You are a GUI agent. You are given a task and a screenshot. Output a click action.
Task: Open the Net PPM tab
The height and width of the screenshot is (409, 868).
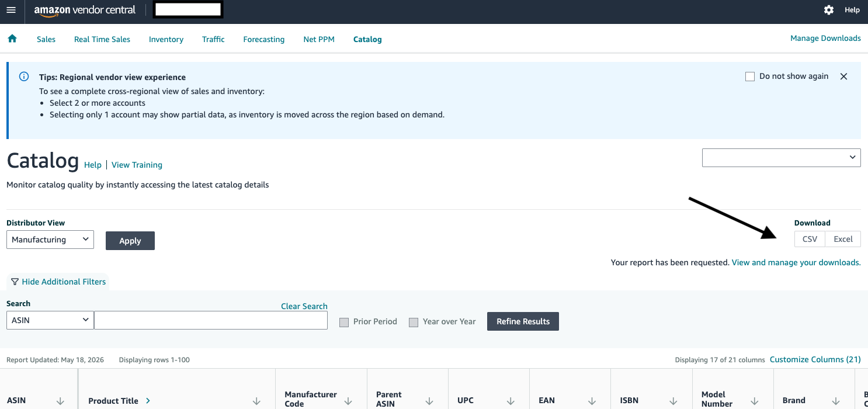point(319,39)
